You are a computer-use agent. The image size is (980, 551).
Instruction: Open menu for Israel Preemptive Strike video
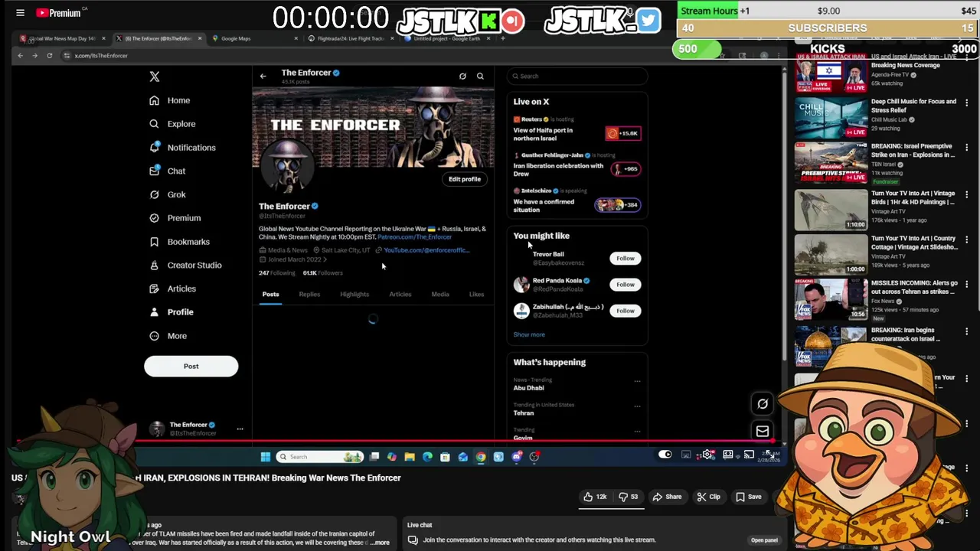[966, 147]
